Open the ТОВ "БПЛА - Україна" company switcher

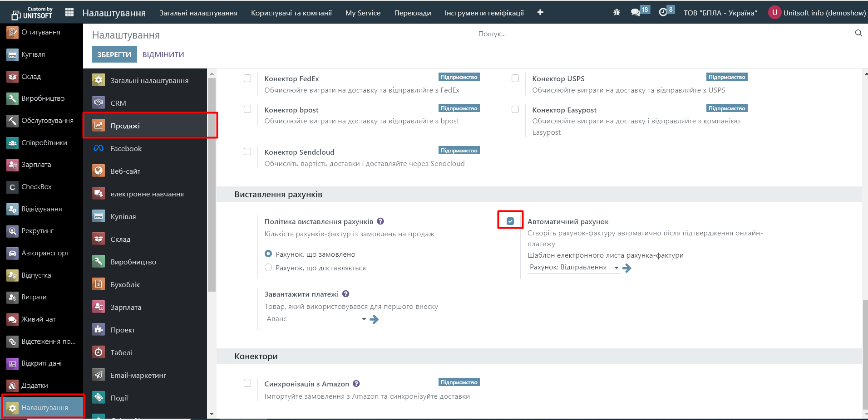(720, 13)
